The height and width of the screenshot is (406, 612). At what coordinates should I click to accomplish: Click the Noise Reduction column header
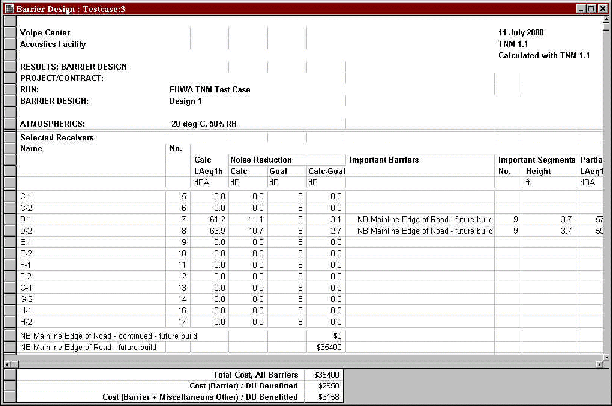point(261,160)
